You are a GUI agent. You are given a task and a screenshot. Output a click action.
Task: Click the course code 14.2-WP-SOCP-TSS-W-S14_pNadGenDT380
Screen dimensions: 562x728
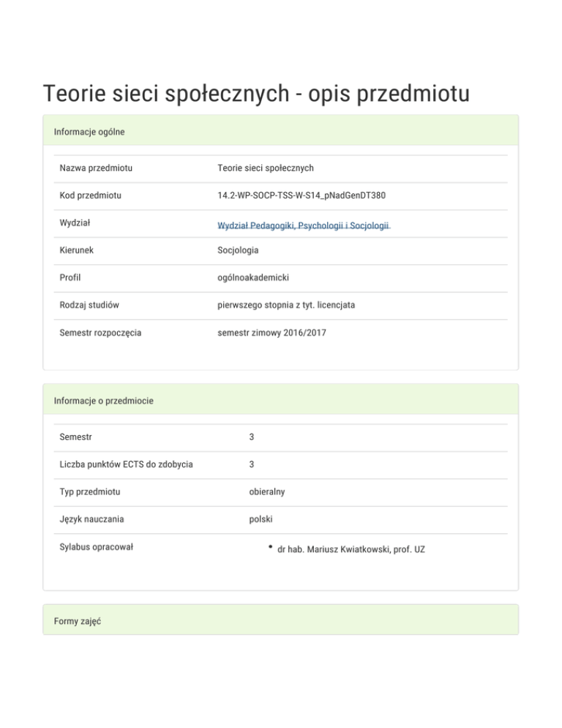click(301, 196)
